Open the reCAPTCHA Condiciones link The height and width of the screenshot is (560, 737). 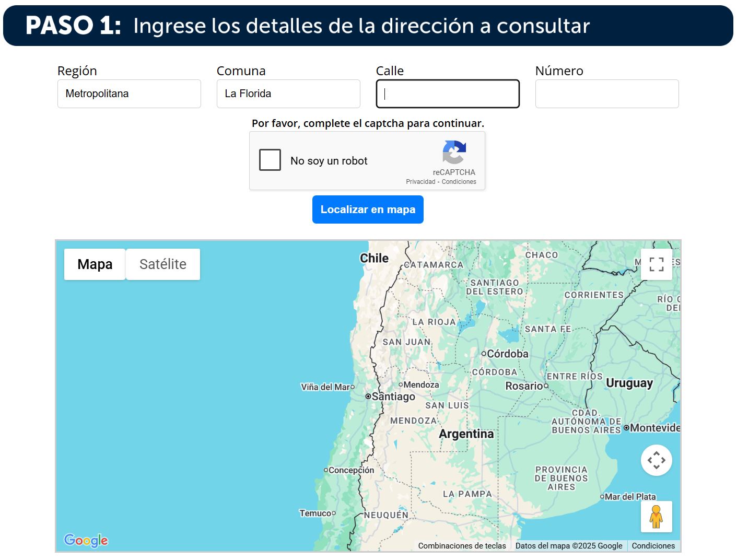(x=459, y=182)
